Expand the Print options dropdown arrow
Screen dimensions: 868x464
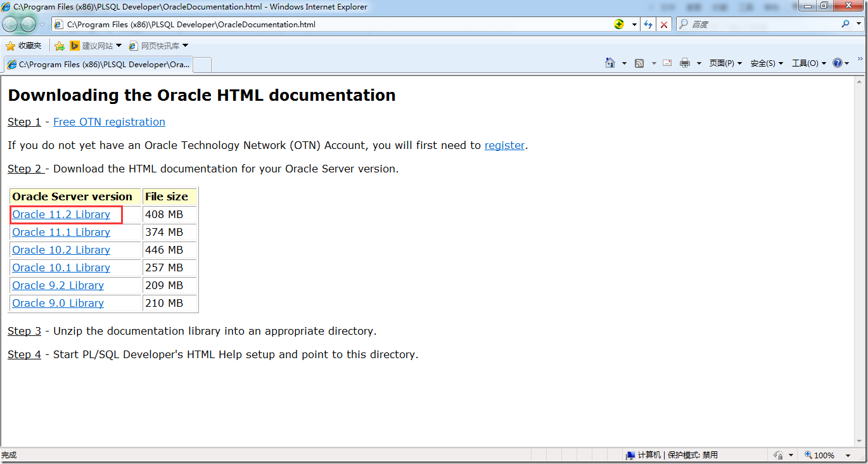click(699, 63)
